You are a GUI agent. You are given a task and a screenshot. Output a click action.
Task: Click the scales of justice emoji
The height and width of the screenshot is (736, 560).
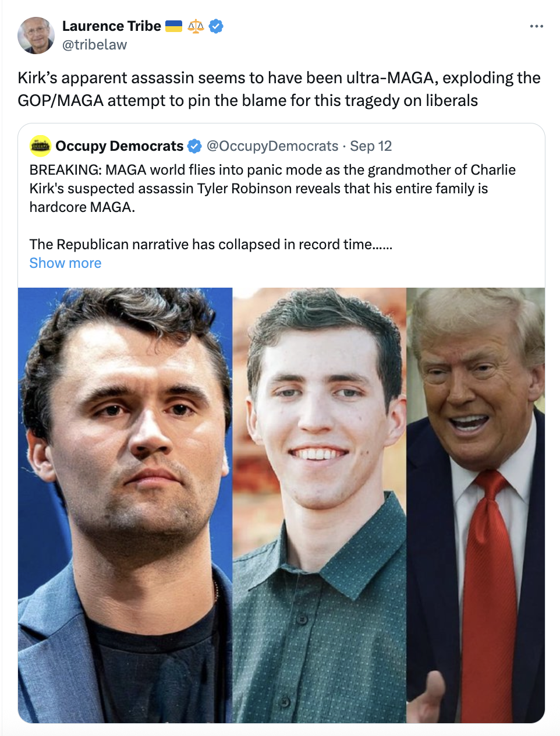pos(196,26)
